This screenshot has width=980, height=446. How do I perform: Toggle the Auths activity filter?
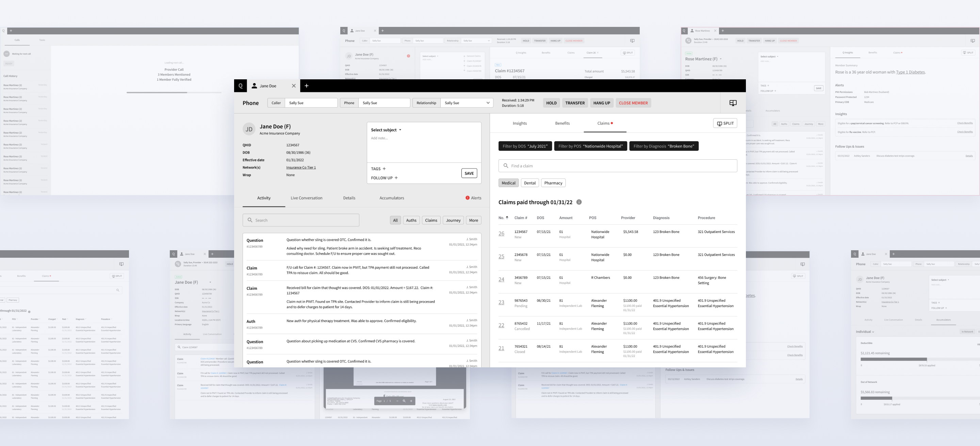click(x=411, y=220)
